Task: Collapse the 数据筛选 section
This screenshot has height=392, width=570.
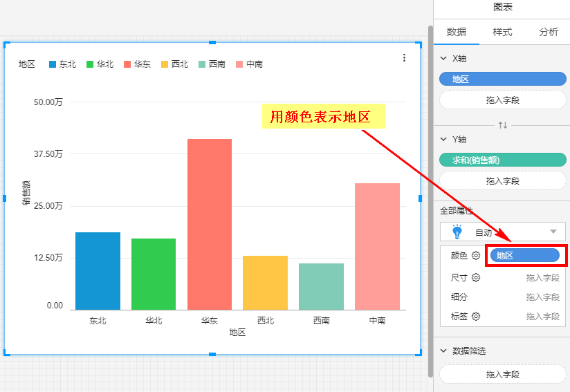Action: pos(443,351)
